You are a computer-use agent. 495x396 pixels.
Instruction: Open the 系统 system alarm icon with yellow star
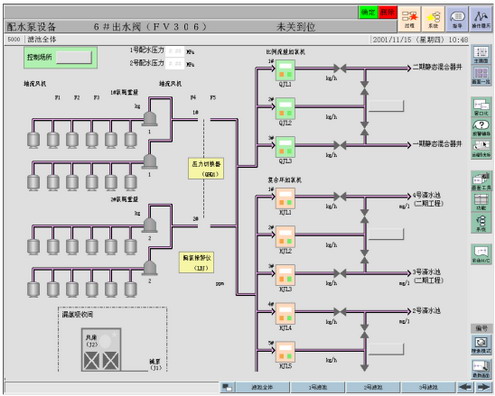tap(433, 19)
